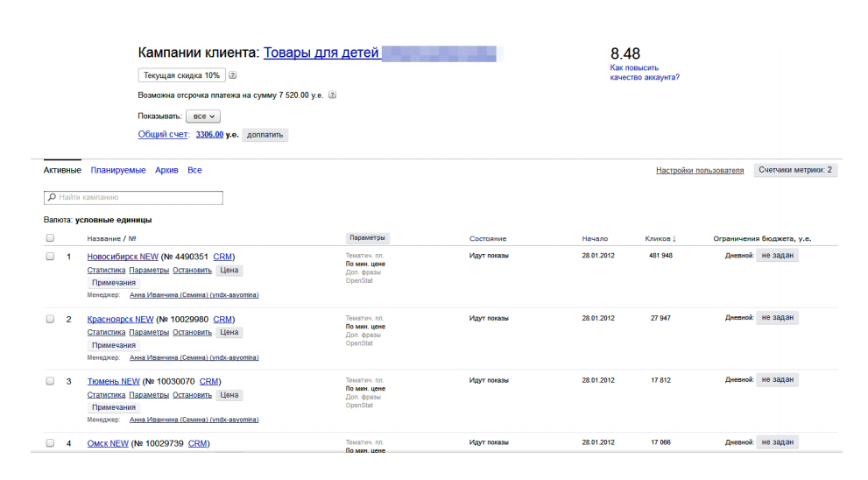Click Остановить for Красноярск NEW
The height and width of the screenshot is (480, 868).
(x=192, y=332)
